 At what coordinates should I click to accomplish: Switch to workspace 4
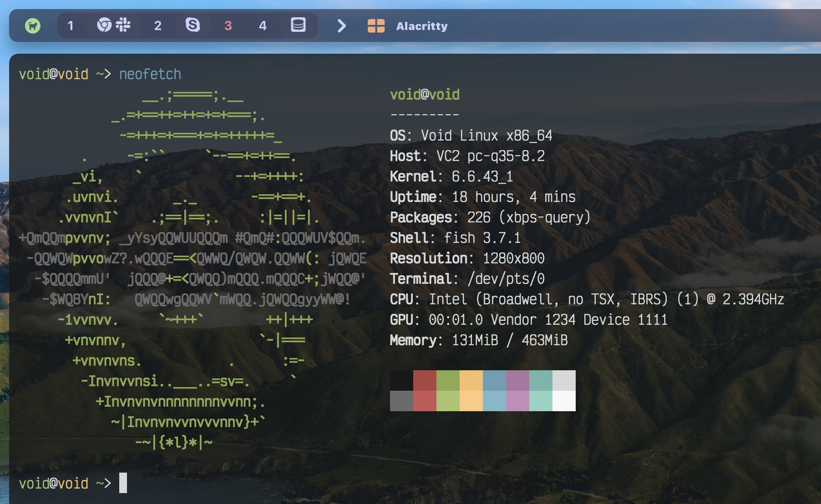pyautogui.click(x=263, y=25)
